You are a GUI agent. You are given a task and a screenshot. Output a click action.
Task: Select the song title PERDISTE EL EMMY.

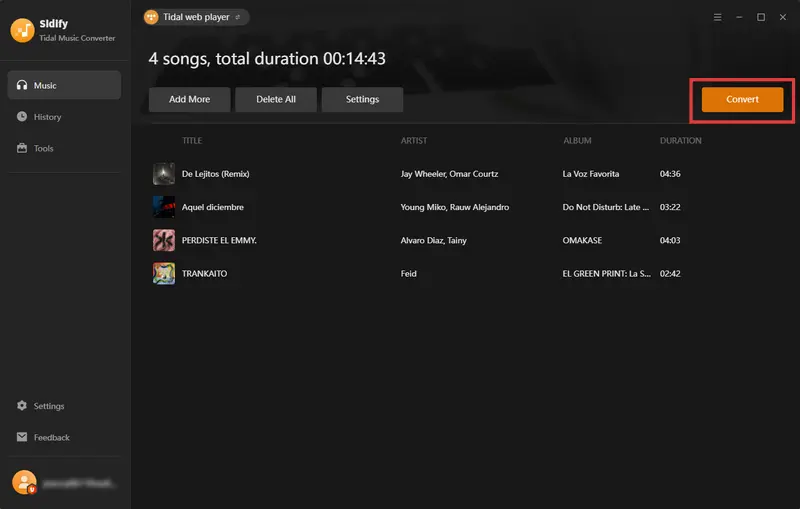point(219,240)
